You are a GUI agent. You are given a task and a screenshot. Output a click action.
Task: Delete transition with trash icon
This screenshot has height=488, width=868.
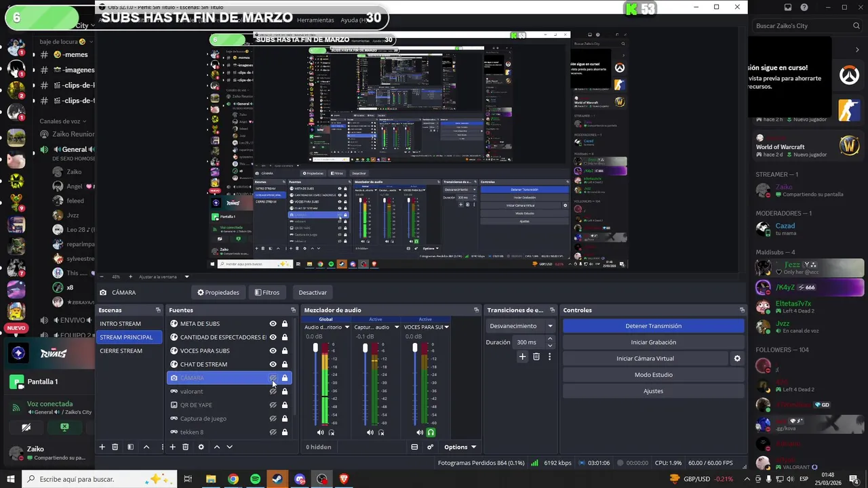536,357
